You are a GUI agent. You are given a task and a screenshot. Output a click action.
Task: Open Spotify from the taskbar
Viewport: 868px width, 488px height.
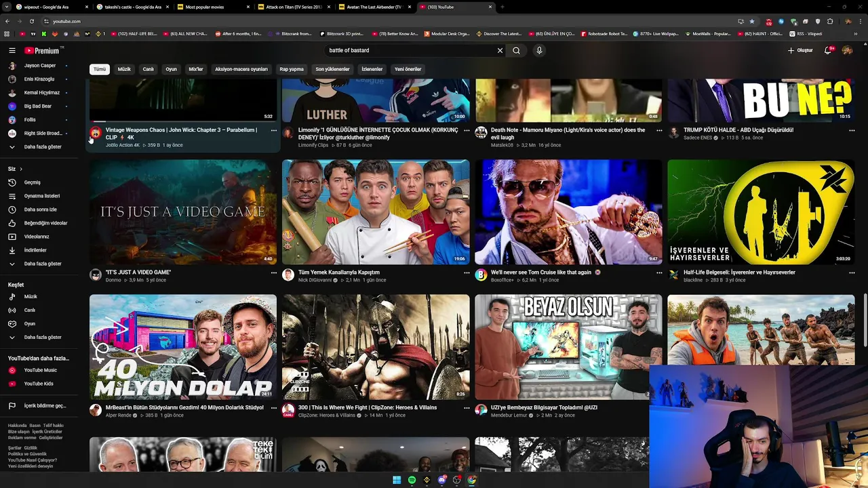coord(412,480)
